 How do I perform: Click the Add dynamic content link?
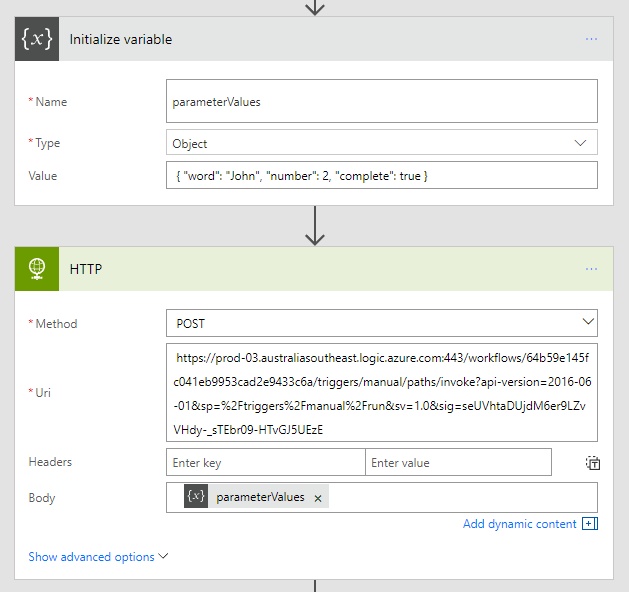pos(519,524)
